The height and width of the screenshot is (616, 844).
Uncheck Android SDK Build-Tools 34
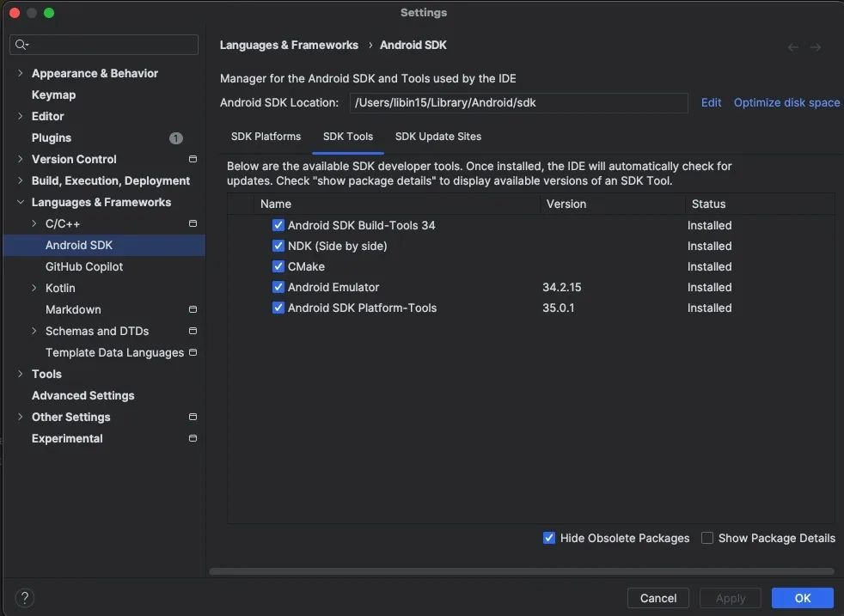click(278, 225)
